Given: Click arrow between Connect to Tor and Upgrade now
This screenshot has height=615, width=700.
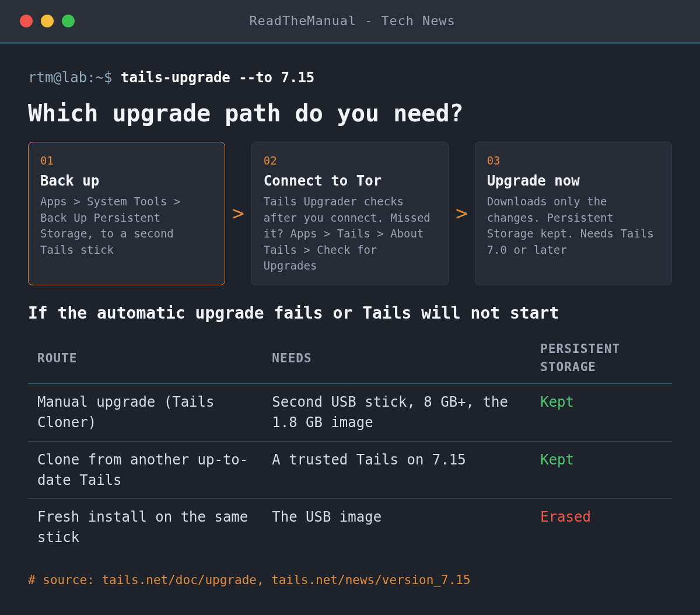Looking at the screenshot, I should point(461,214).
